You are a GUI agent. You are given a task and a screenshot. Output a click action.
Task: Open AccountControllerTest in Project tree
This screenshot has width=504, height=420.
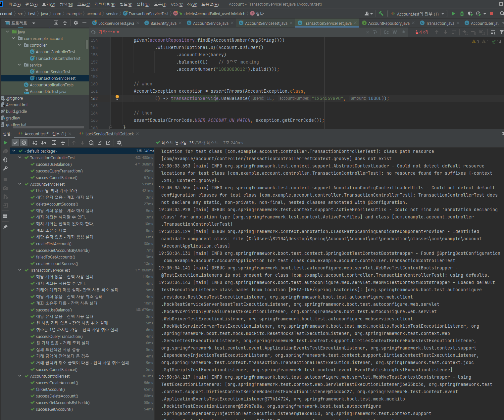tap(55, 52)
